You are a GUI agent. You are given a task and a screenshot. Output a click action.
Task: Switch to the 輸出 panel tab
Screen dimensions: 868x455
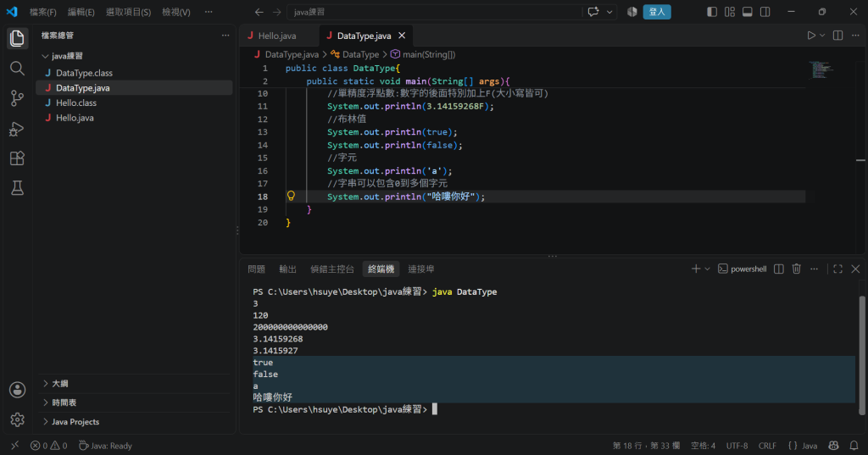coord(288,269)
